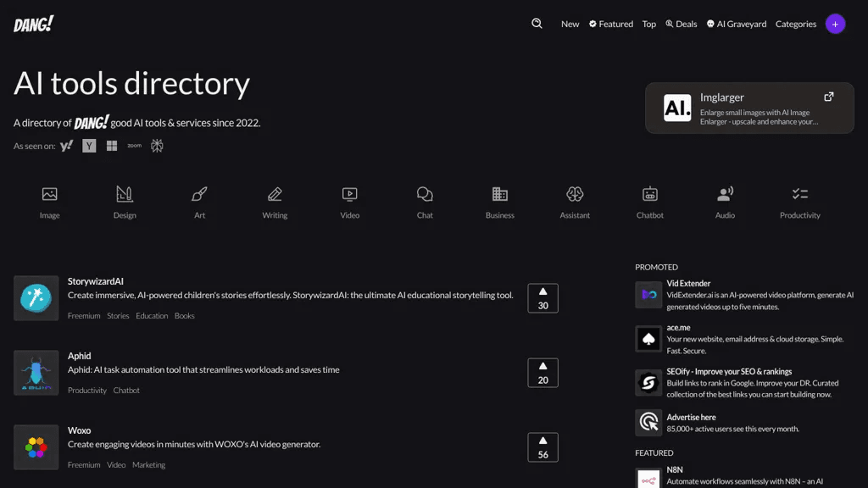Open the Woxo logo thumbnail
Image resolution: width=868 pixels, height=488 pixels.
(36, 447)
